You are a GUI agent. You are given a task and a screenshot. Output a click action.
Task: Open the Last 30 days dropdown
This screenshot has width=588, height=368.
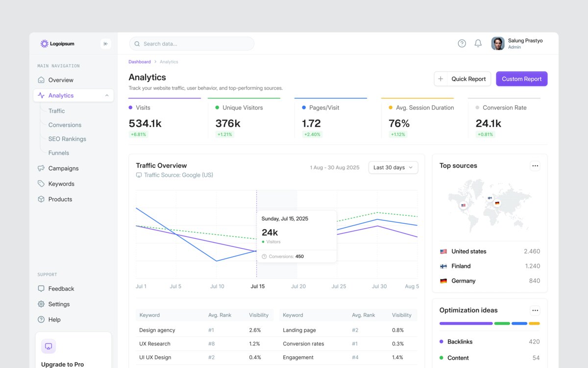coord(393,167)
